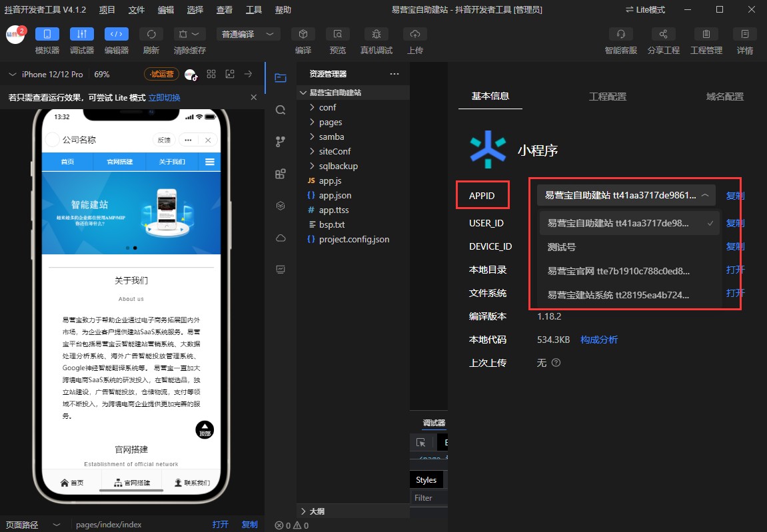Image resolution: width=767 pixels, height=532 pixels.
Task: Open the 普通编译 compile mode dropdown
Action: pos(248,34)
